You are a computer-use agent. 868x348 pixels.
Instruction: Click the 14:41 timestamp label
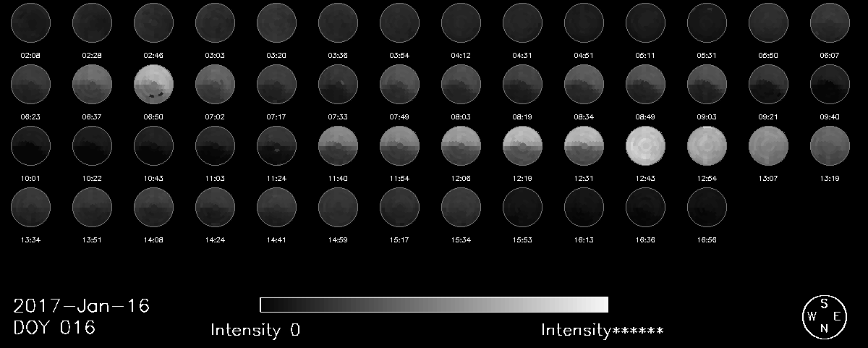[x=276, y=240]
